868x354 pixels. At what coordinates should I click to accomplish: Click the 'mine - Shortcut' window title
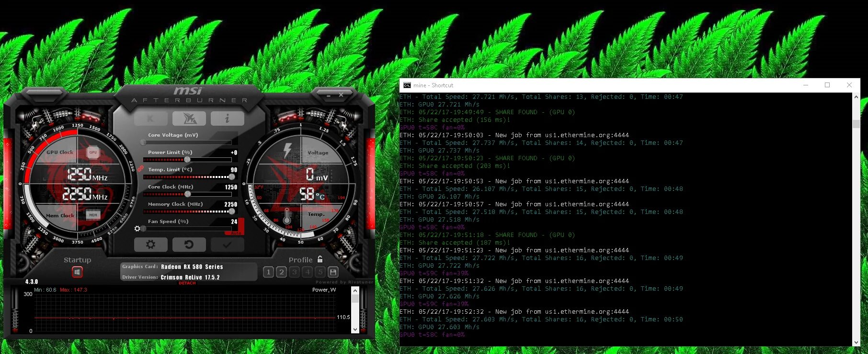tap(433, 85)
